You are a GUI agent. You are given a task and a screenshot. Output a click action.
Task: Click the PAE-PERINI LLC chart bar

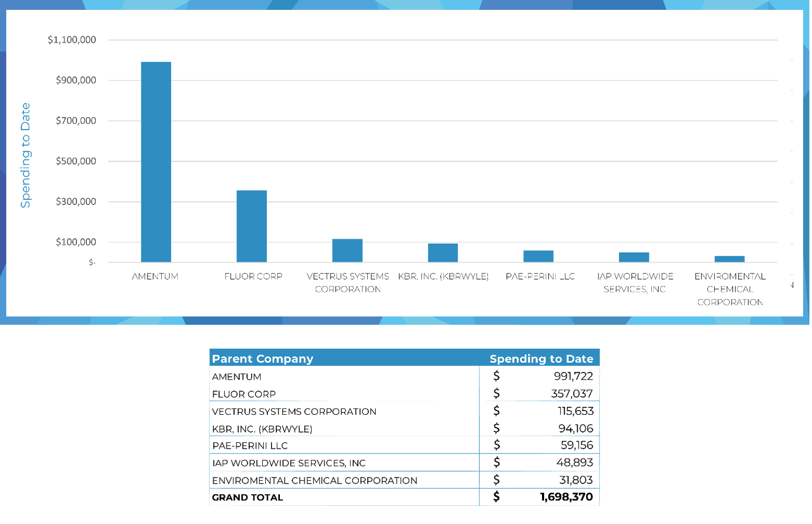click(538, 256)
